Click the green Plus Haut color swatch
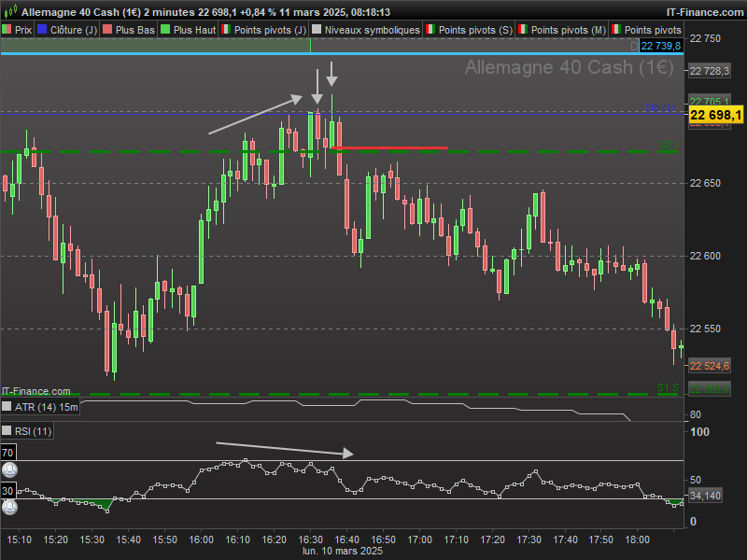747x560 pixels. [x=165, y=30]
